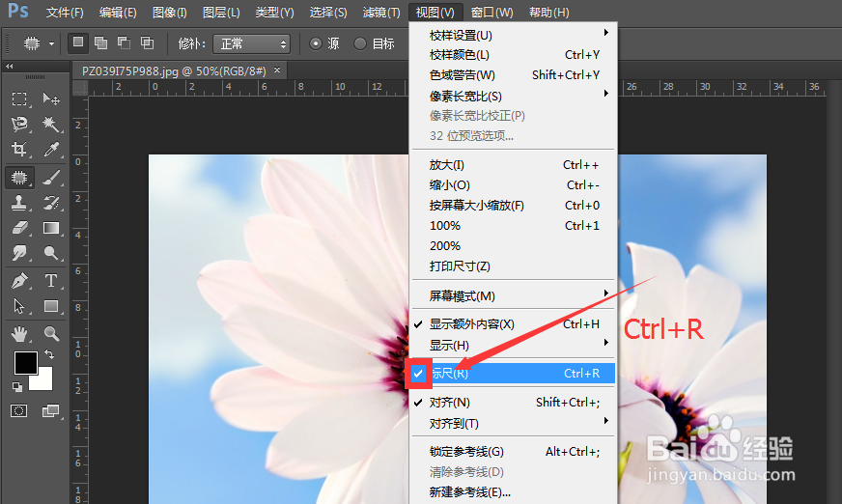842x504 pixels.
Task: Swap foreground and background colors
Action: tap(49, 354)
